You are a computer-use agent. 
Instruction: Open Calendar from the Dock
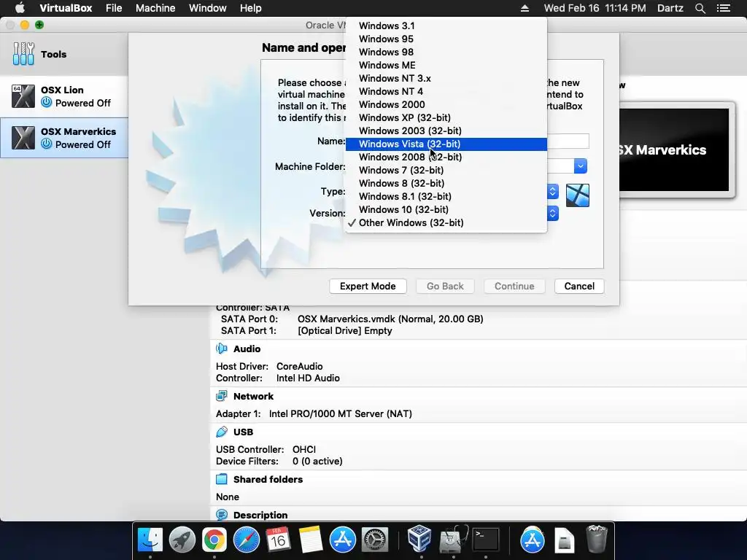278,540
